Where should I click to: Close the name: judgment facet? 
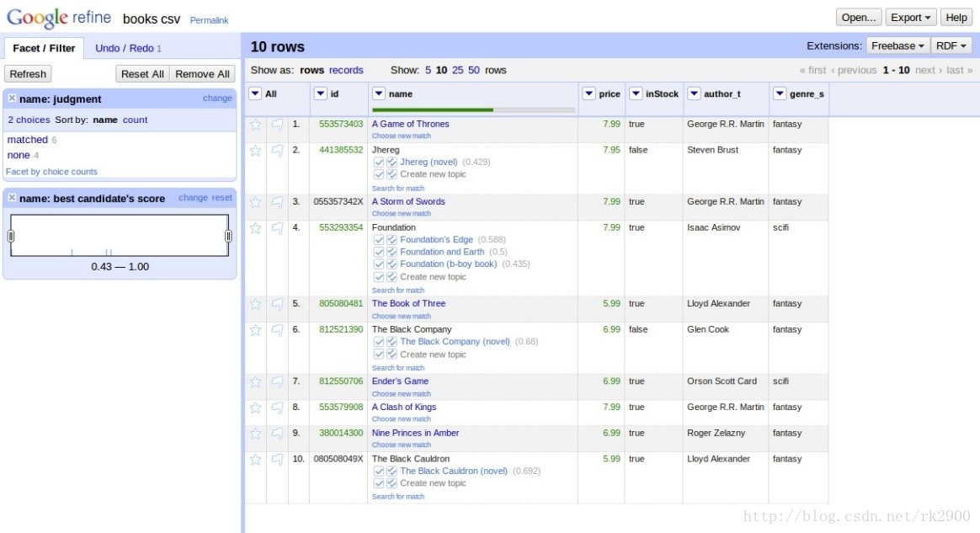click(x=12, y=99)
